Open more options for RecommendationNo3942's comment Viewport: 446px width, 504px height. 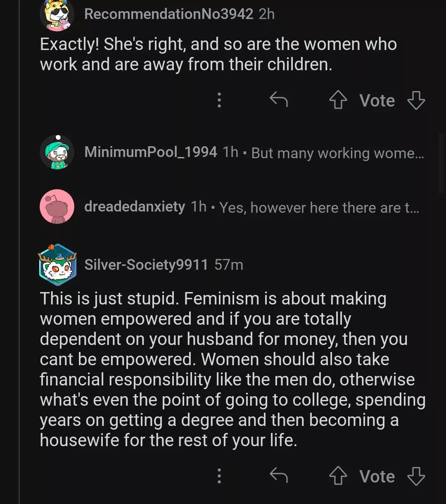219,100
